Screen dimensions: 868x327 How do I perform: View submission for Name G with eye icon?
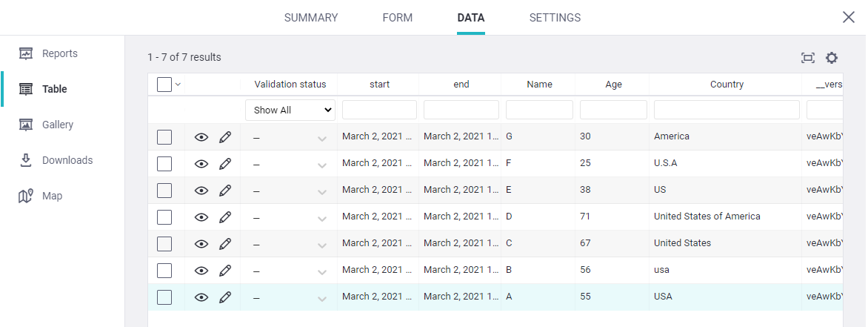click(201, 137)
